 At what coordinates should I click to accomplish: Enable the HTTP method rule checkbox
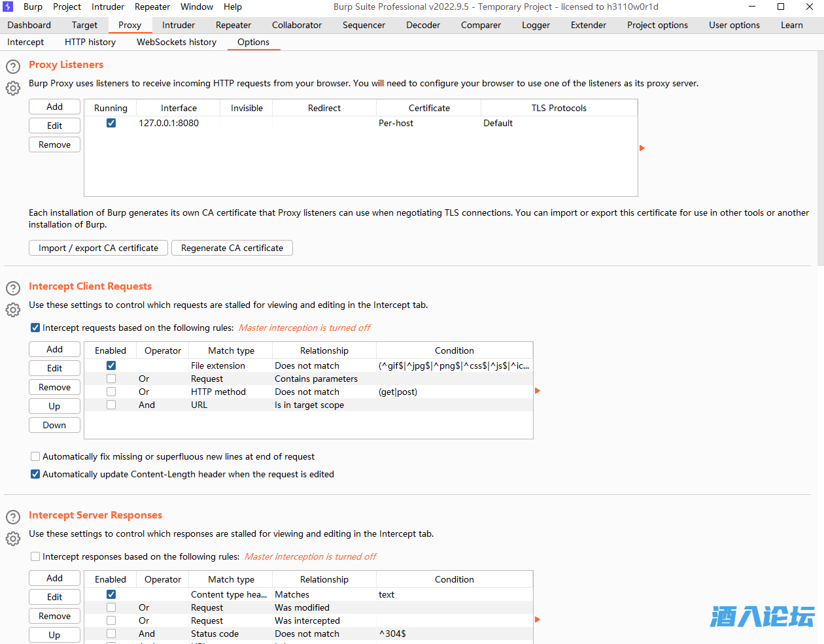111,392
